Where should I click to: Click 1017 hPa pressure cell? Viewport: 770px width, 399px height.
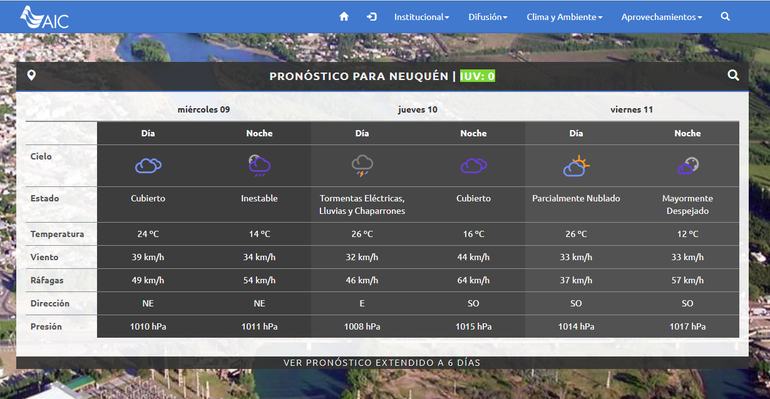688,326
